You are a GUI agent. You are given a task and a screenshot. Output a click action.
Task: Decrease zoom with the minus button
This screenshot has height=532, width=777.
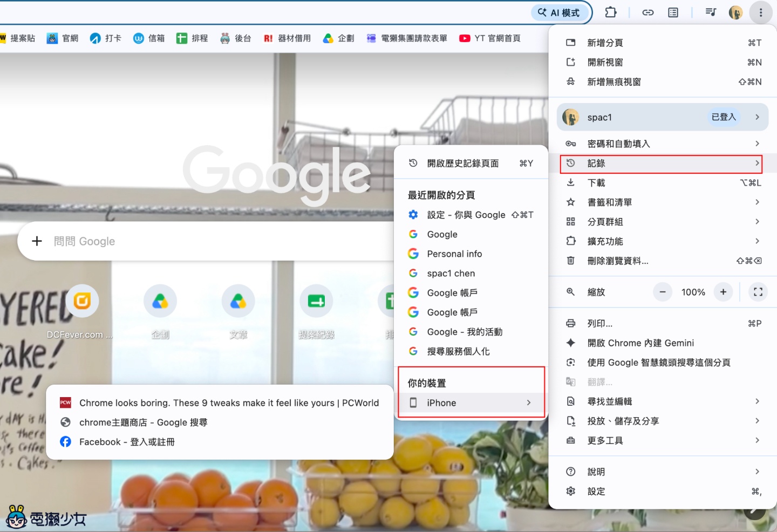click(x=663, y=292)
